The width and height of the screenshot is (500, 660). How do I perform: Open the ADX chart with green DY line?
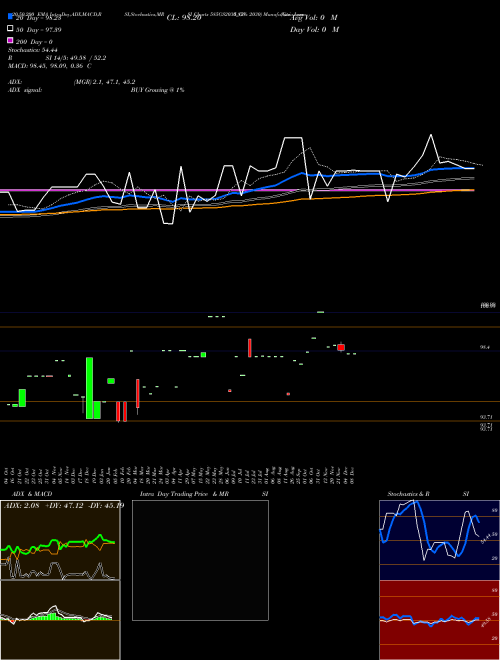(x=60, y=540)
